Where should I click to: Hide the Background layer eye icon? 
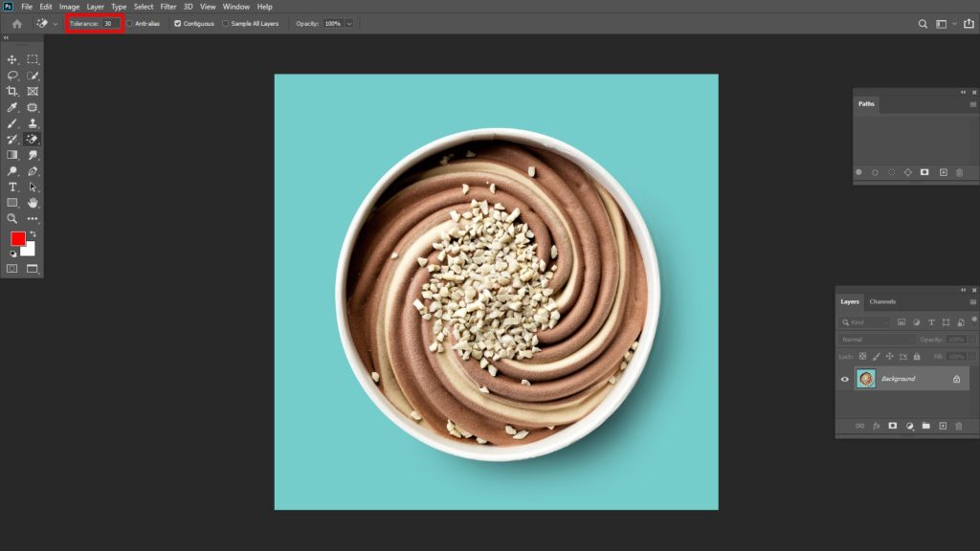coord(845,379)
